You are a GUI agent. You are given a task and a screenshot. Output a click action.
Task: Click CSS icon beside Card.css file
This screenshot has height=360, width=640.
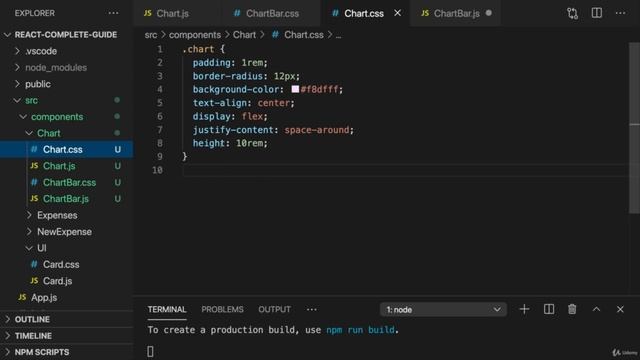pyautogui.click(x=34, y=264)
